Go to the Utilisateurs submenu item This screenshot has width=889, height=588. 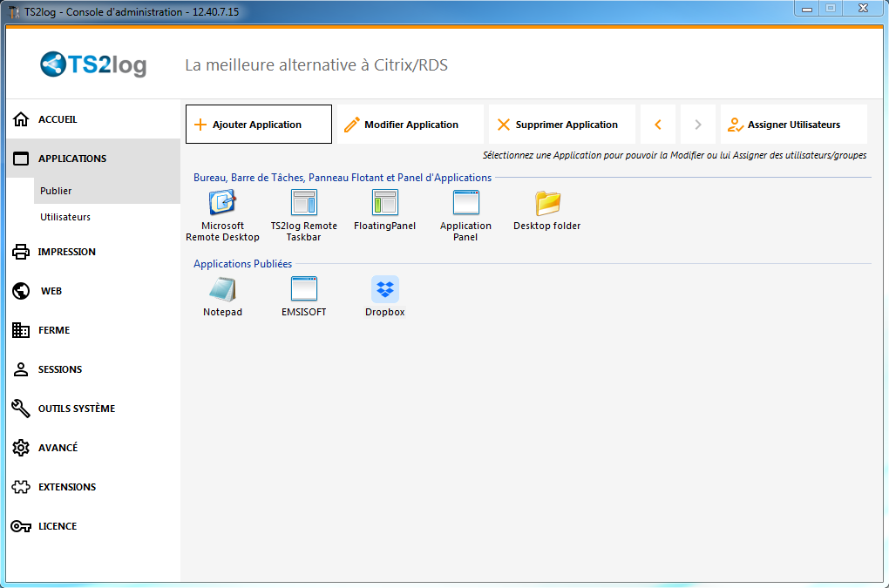[107, 217]
